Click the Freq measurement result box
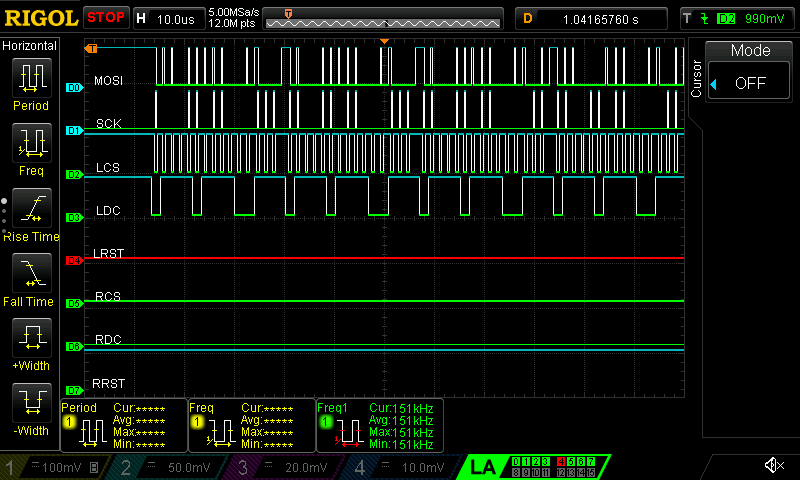This screenshot has width=800, height=480. pyautogui.click(x=252, y=425)
